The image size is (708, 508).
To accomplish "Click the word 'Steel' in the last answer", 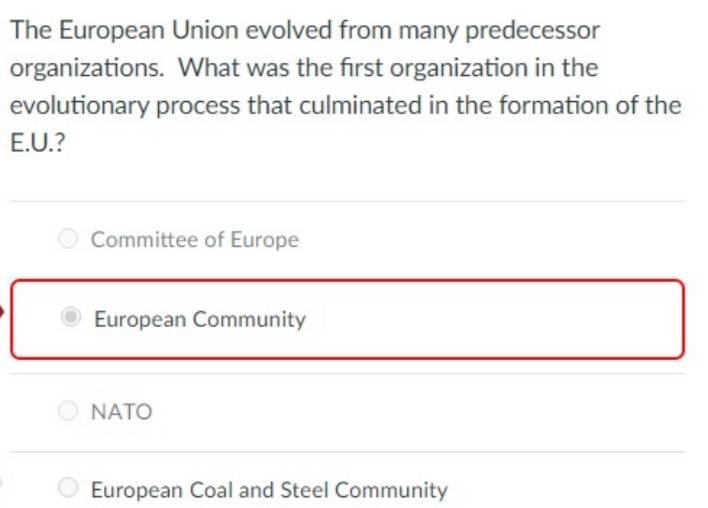I will [x=304, y=490].
